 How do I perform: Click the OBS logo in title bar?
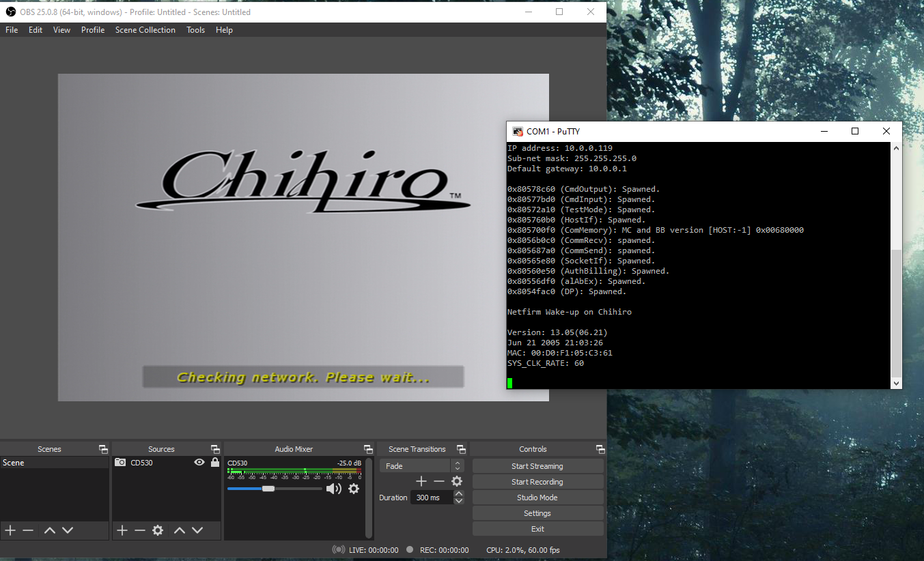pyautogui.click(x=11, y=12)
